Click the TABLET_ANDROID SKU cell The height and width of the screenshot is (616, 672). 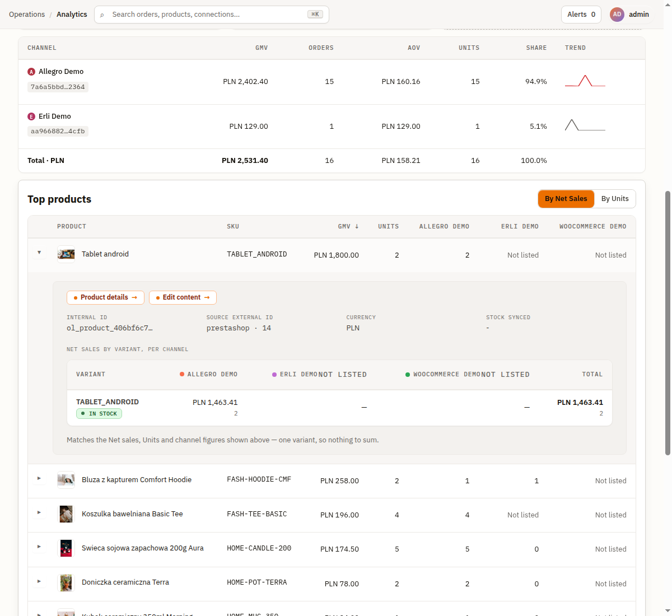(x=257, y=254)
